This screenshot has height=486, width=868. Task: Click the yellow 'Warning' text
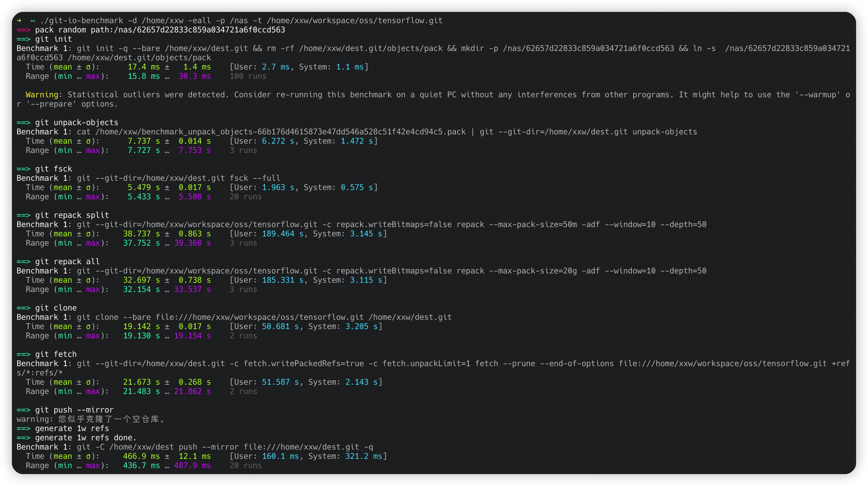pyautogui.click(x=42, y=95)
